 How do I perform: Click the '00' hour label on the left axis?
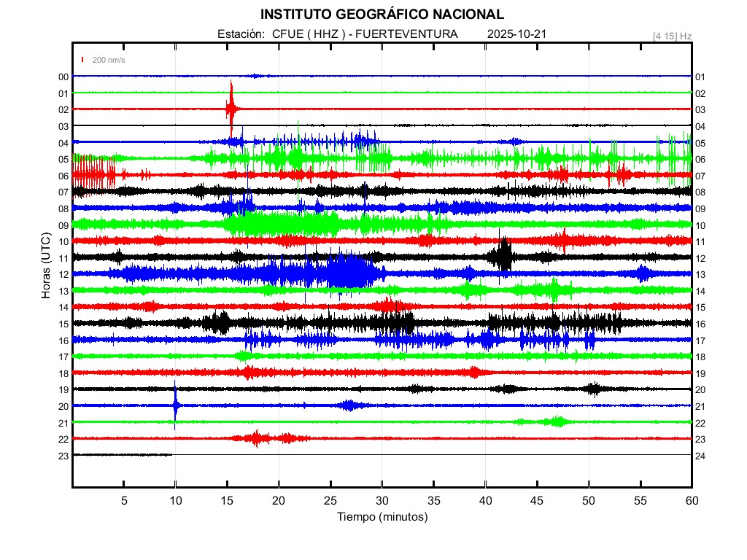point(63,77)
